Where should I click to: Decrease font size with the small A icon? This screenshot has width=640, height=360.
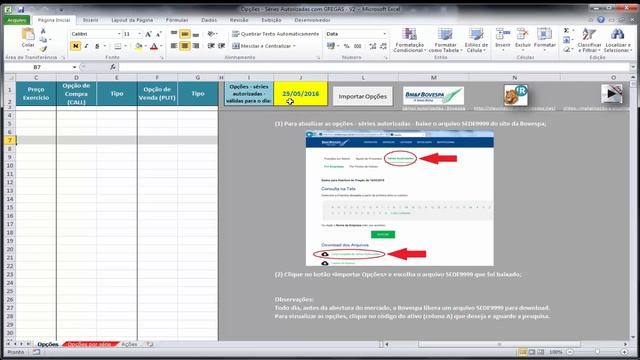pyautogui.click(x=158, y=34)
